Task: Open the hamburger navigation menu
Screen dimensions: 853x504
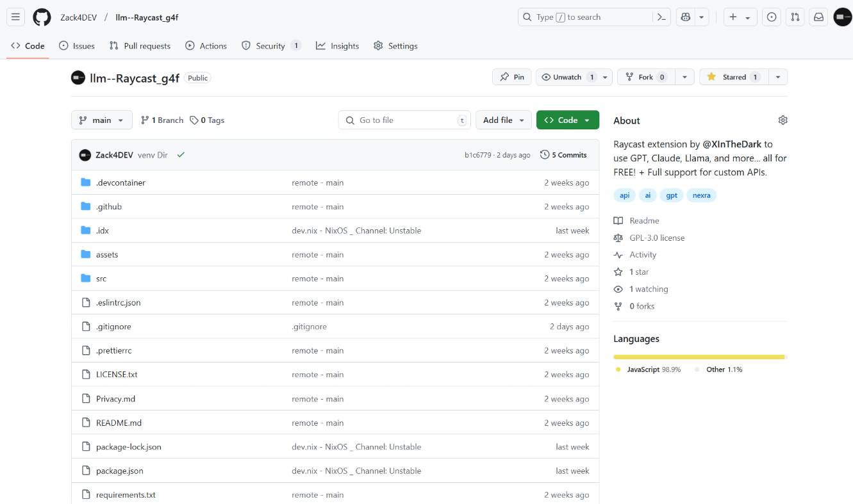Action: click(x=16, y=17)
